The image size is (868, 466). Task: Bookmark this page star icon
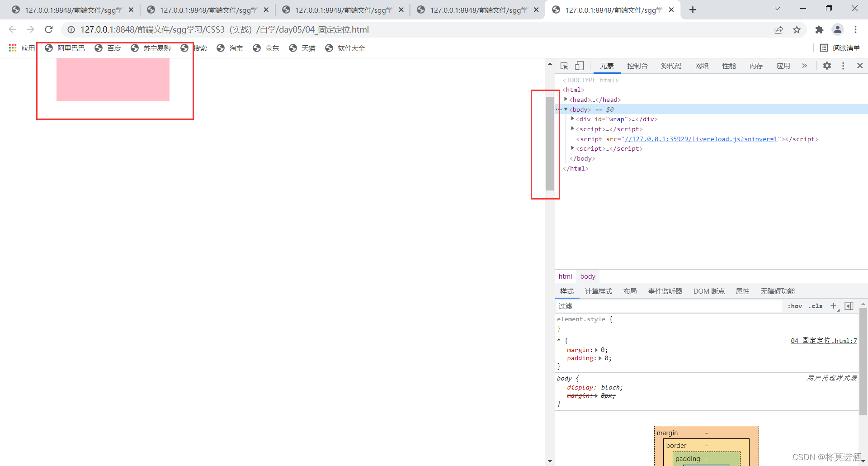click(x=797, y=29)
